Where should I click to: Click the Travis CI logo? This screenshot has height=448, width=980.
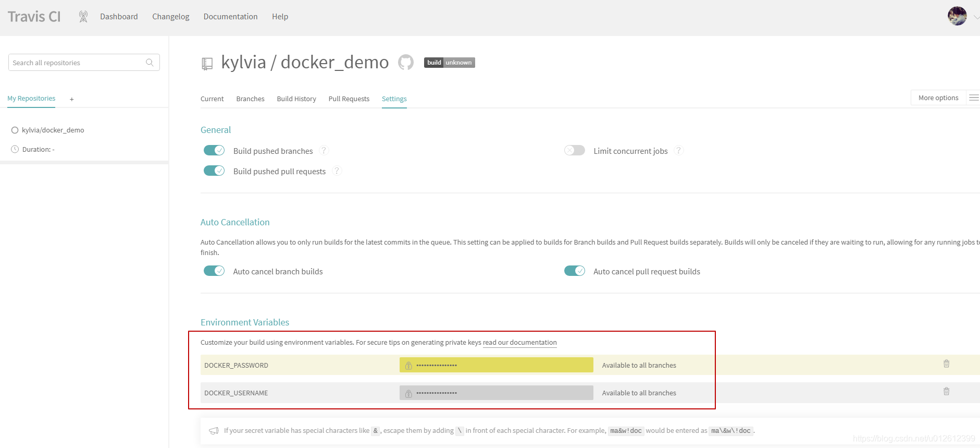click(x=34, y=17)
